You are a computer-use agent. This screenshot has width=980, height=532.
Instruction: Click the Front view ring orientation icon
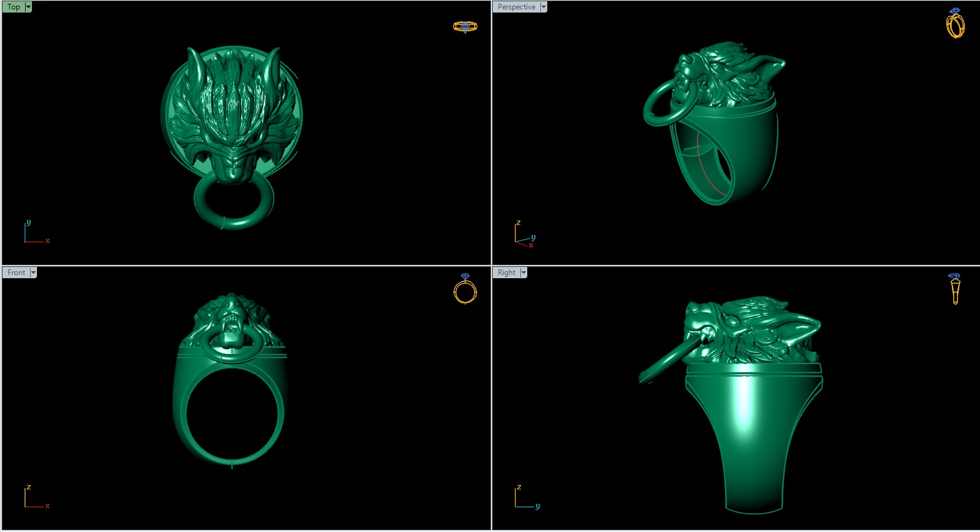(x=465, y=289)
